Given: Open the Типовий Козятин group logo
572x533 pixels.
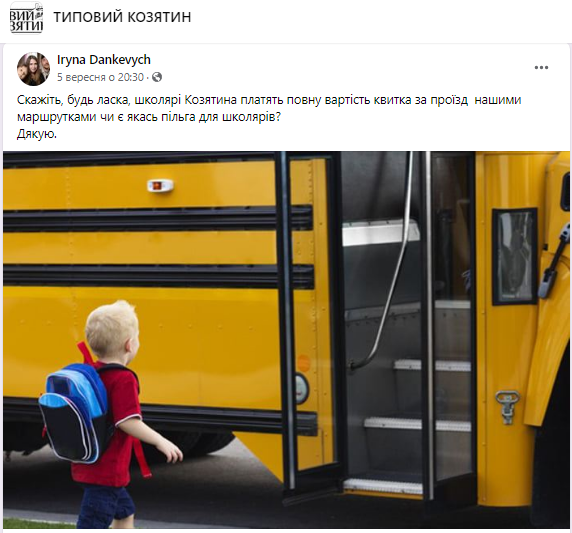Looking at the screenshot, I should click(x=26, y=18).
